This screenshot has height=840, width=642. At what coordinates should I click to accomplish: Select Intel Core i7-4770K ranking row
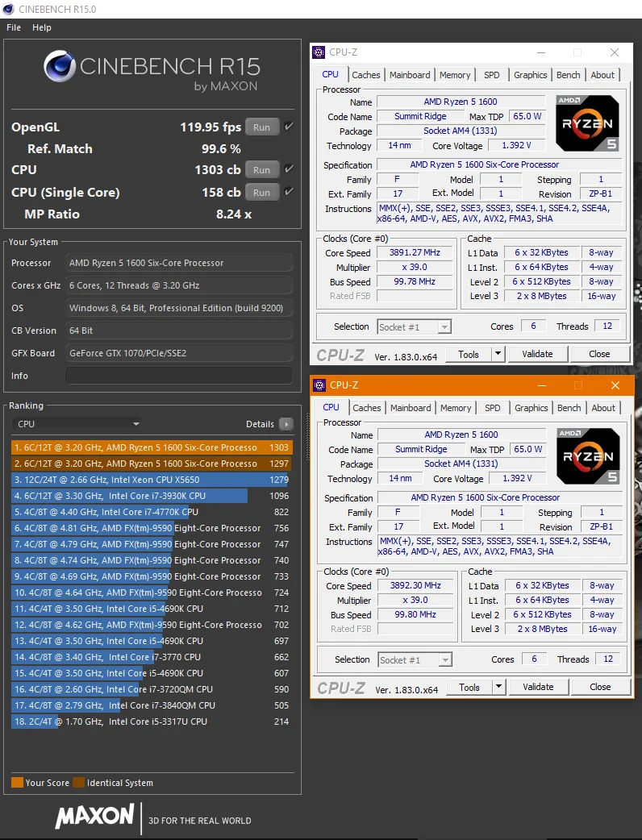tap(152, 512)
